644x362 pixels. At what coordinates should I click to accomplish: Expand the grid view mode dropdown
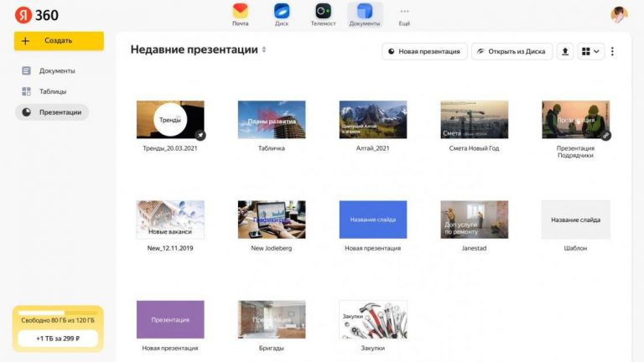point(590,51)
